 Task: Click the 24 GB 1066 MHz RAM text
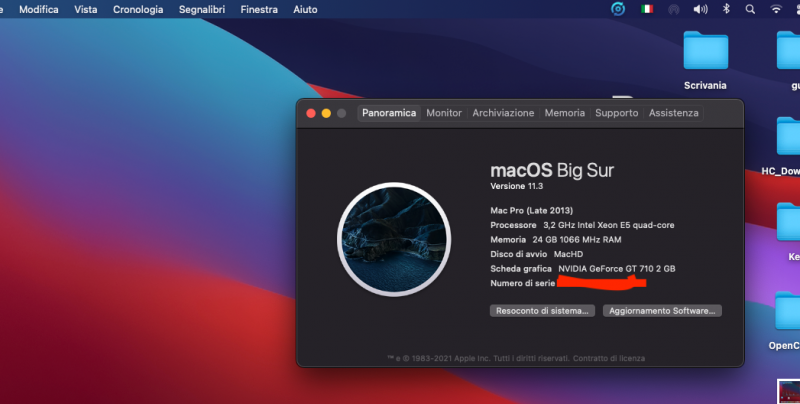577,239
